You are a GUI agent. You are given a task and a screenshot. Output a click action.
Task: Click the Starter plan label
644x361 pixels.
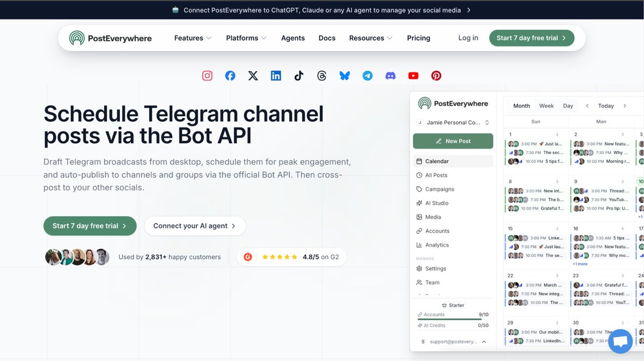click(x=453, y=305)
